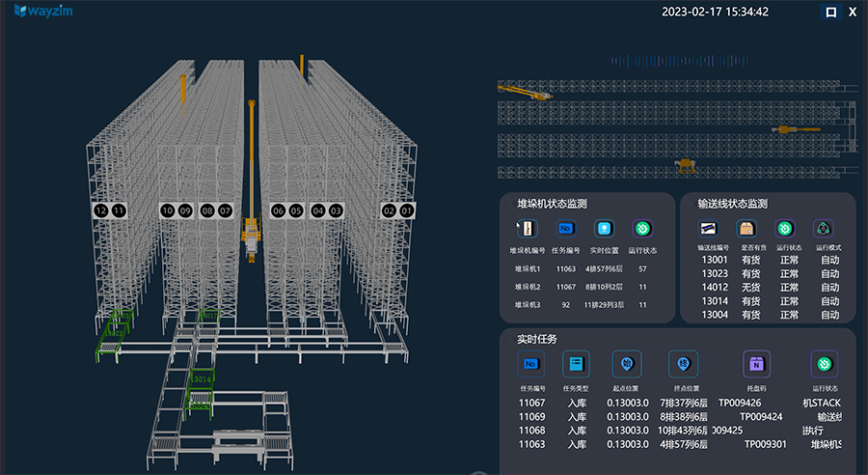Image resolution: width=868 pixels, height=475 pixels.
Task: Click the 实时位置 icon in stacker monitoring
Action: pyautogui.click(x=604, y=229)
